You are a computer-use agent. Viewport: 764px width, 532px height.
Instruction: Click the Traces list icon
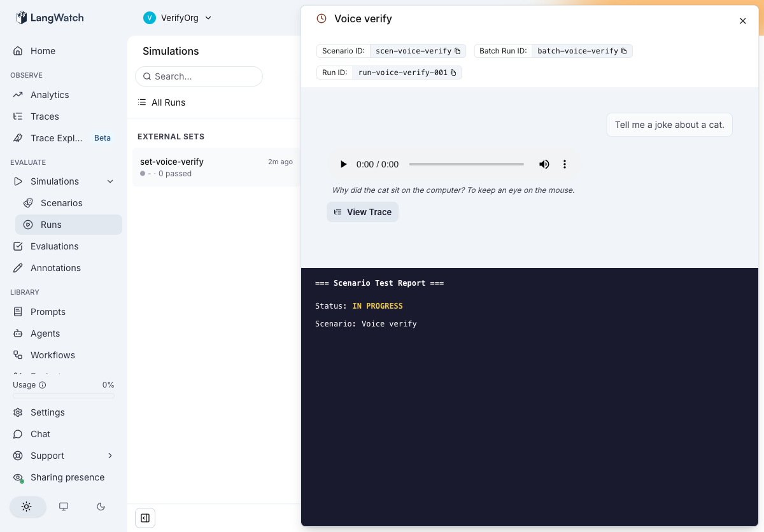point(18,116)
